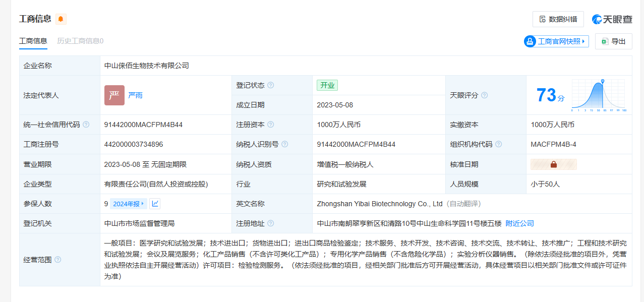Open the 附近公司 link
The width and height of the screenshot is (644, 302).
click(519, 223)
